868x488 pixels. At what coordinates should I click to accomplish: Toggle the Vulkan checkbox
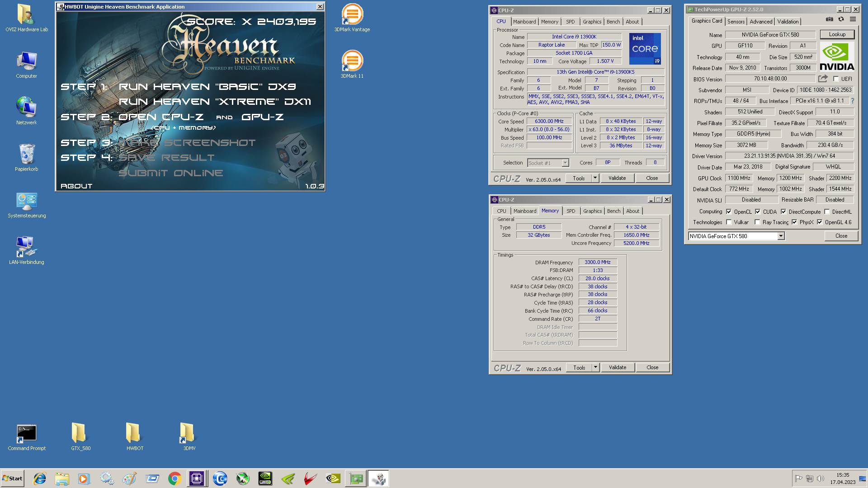point(729,222)
